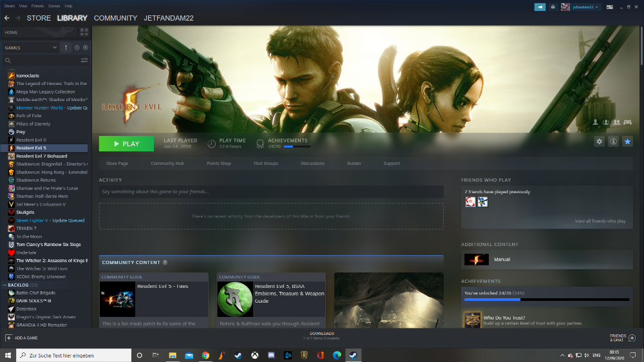Go back with the left arrow
644x362 pixels.
point(7,18)
